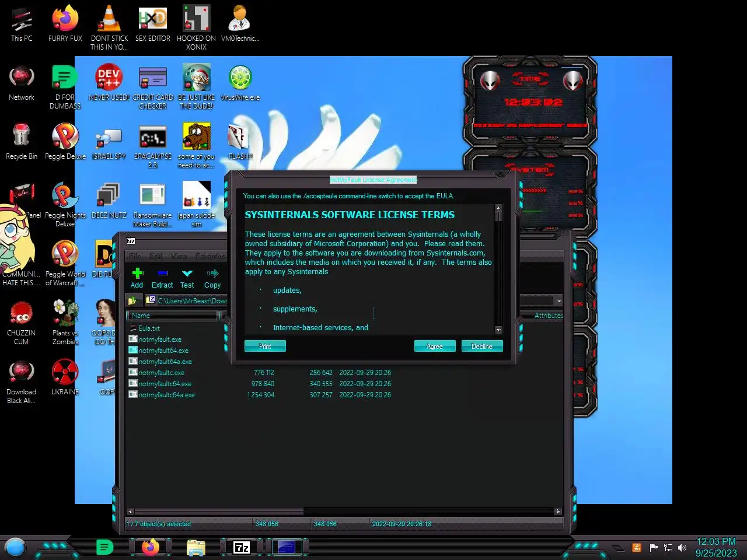This screenshot has height=560, width=747.
Task: Select the VirusWire.exe desktop icon
Action: click(240, 83)
